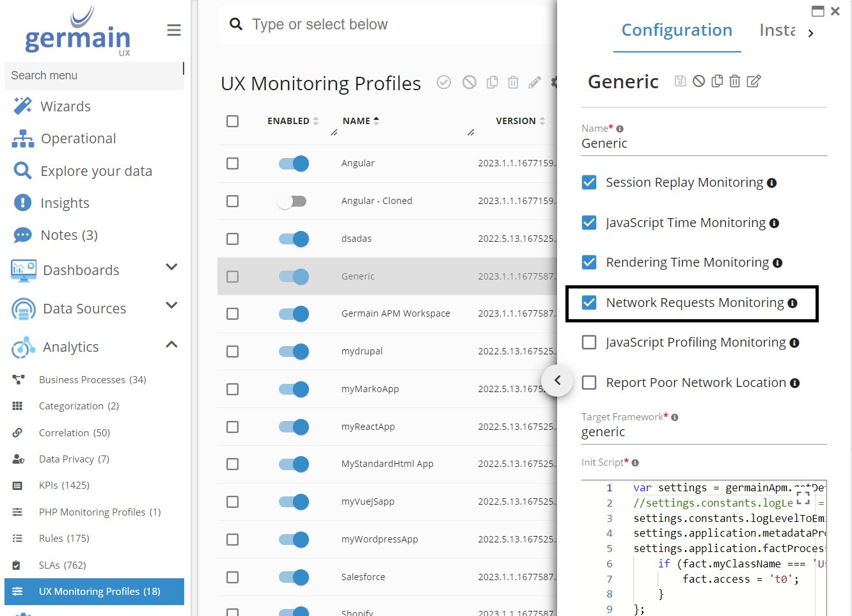
Task: Collapse the Analytics section
Action: tap(171, 344)
